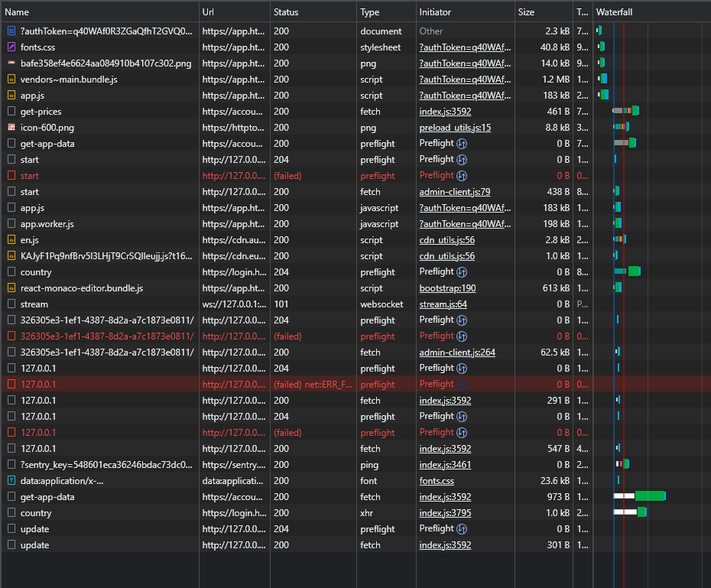Click the image icon beside bafe358ef4e6624aa084910b4107c302.png

10,63
